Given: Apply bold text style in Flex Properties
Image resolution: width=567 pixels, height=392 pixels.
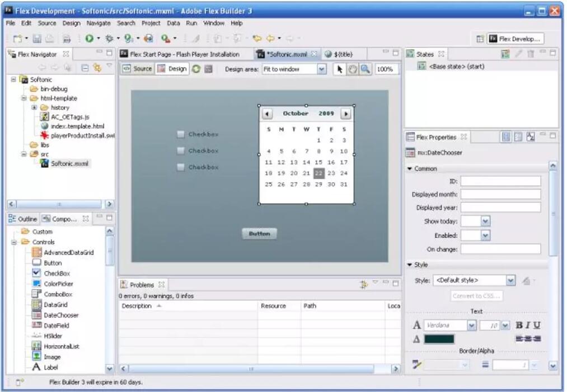Looking at the screenshot, I should pos(519,325).
